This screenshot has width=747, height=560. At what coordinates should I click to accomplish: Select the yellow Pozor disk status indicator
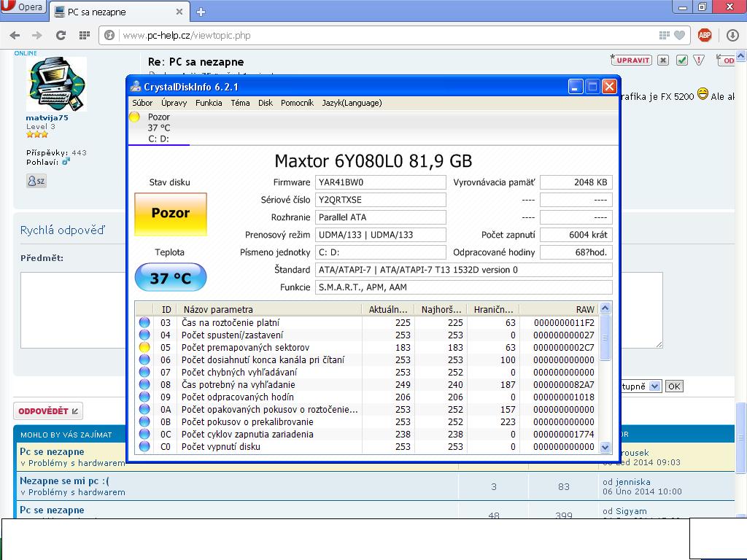pyautogui.click(x=134, y=117)
